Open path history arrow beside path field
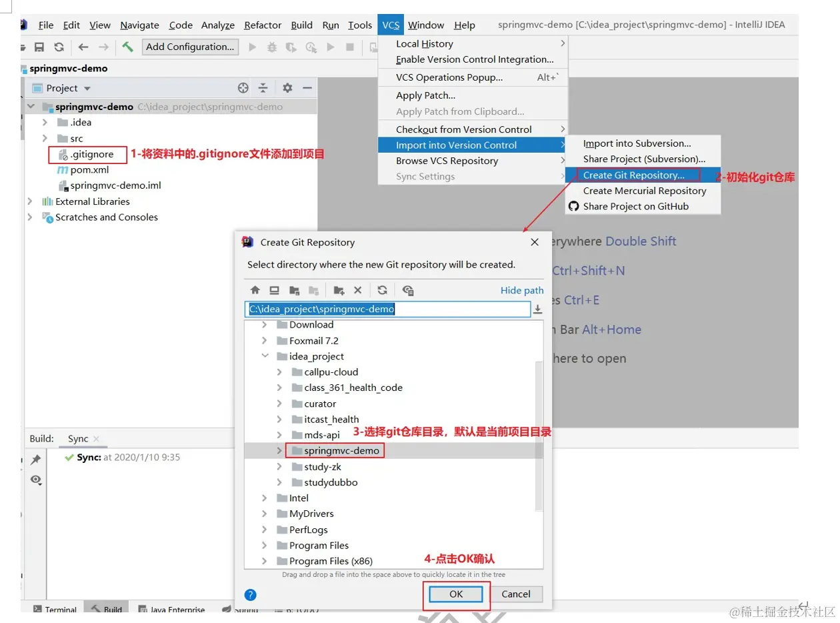 (537, 309)
